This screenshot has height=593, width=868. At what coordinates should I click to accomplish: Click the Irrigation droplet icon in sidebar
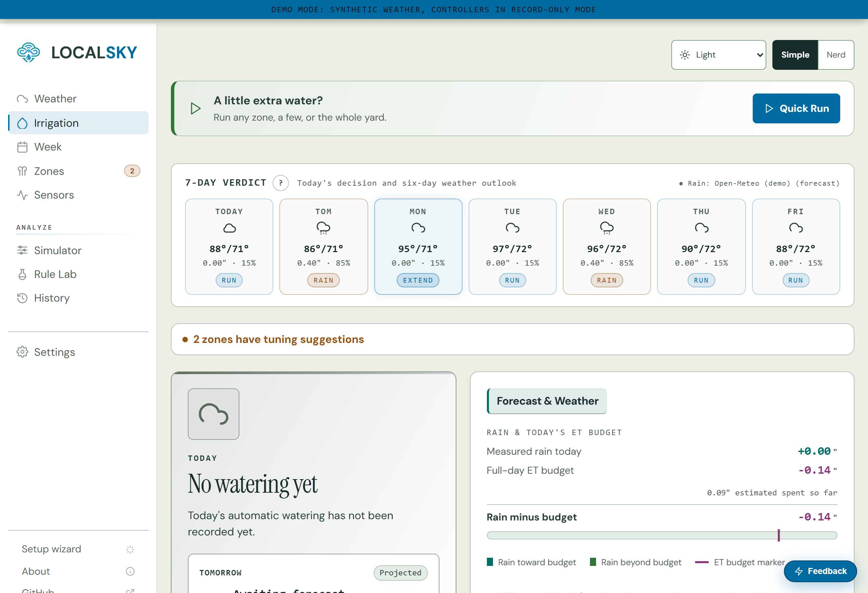pyautogui.click(x=22, y=123)
